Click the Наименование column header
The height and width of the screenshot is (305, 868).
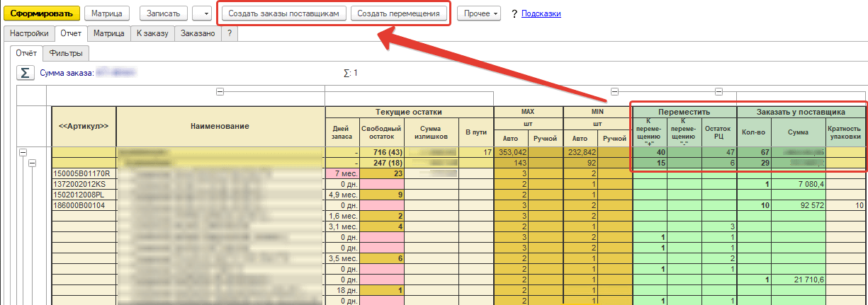220,125
